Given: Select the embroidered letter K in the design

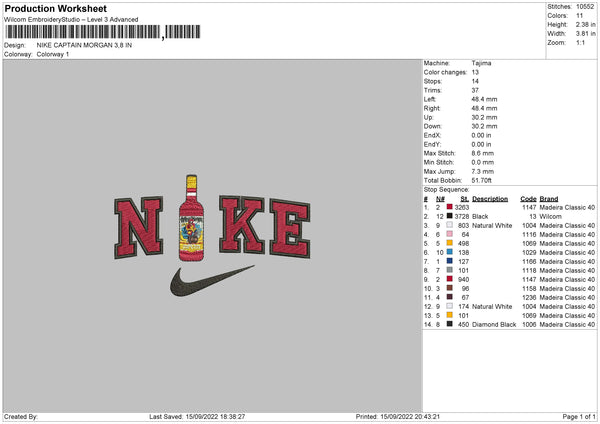Looking at the screenshot, I should (x=241, y=225).
